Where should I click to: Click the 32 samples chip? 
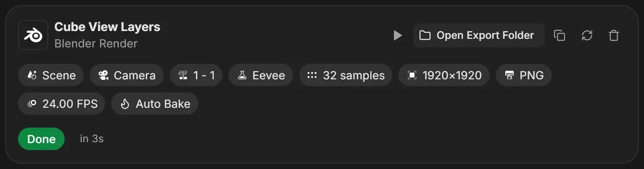pyautogui.click(x=346, y=75)
